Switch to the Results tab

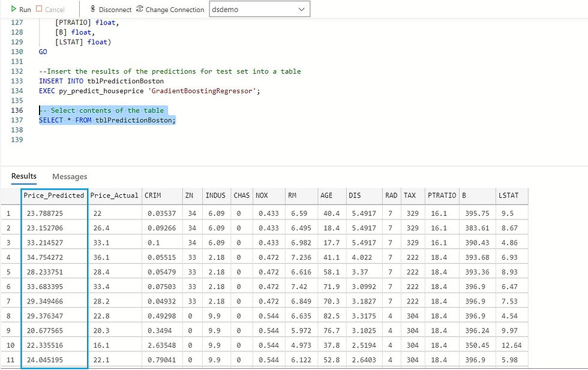click(24, 176)
